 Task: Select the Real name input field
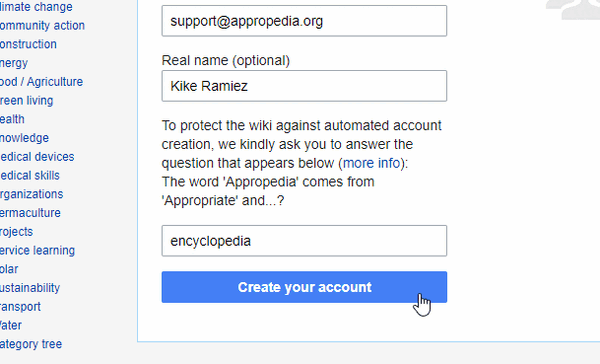[x=304, y=86]
